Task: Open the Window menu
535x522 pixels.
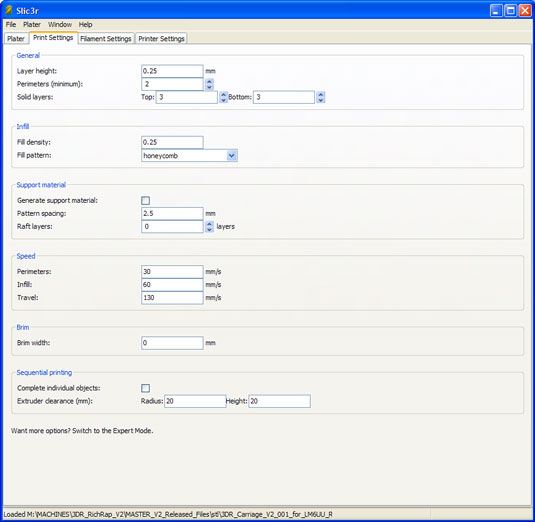Action: point(60,25)
